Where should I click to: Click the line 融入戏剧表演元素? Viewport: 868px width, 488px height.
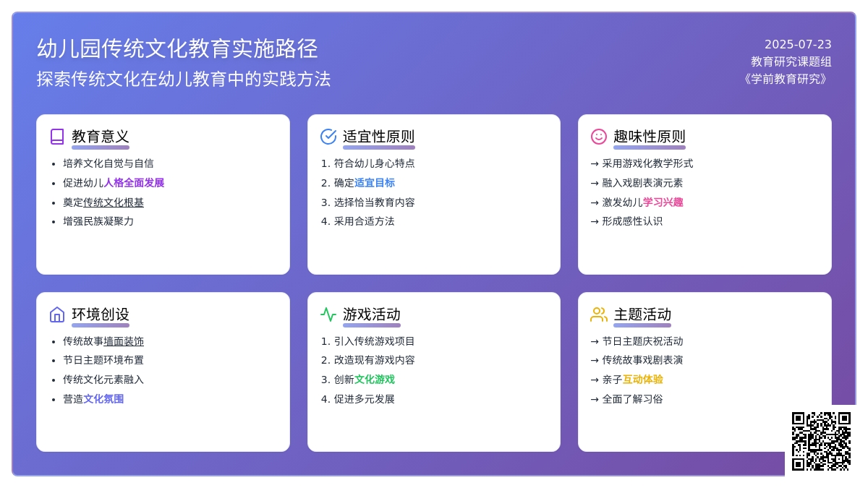[x=637, y=183]
